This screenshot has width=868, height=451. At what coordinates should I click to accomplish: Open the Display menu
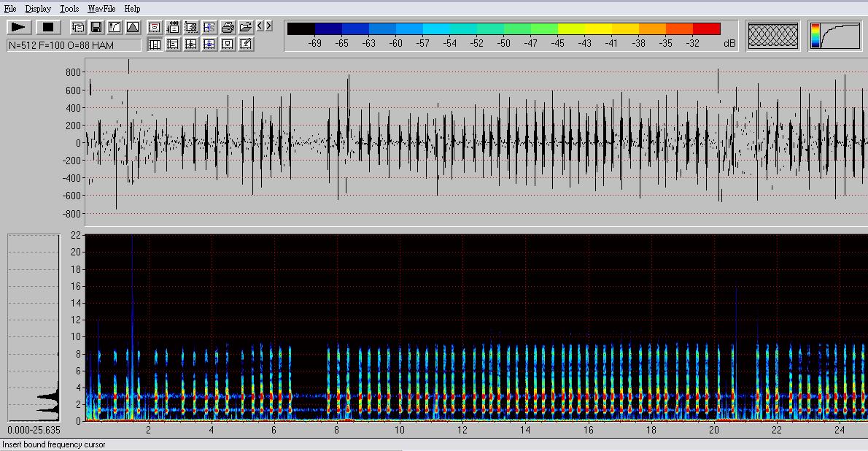click(38, 9)
